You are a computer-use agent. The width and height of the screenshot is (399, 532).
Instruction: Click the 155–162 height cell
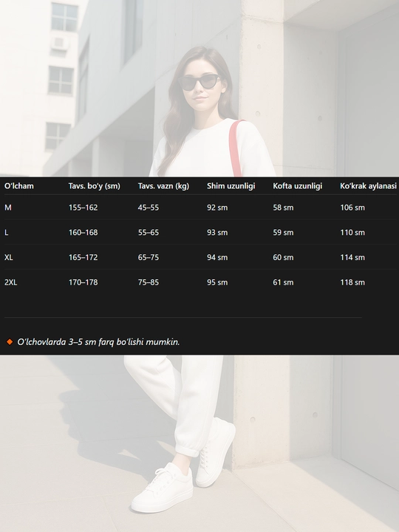point(83,208)
